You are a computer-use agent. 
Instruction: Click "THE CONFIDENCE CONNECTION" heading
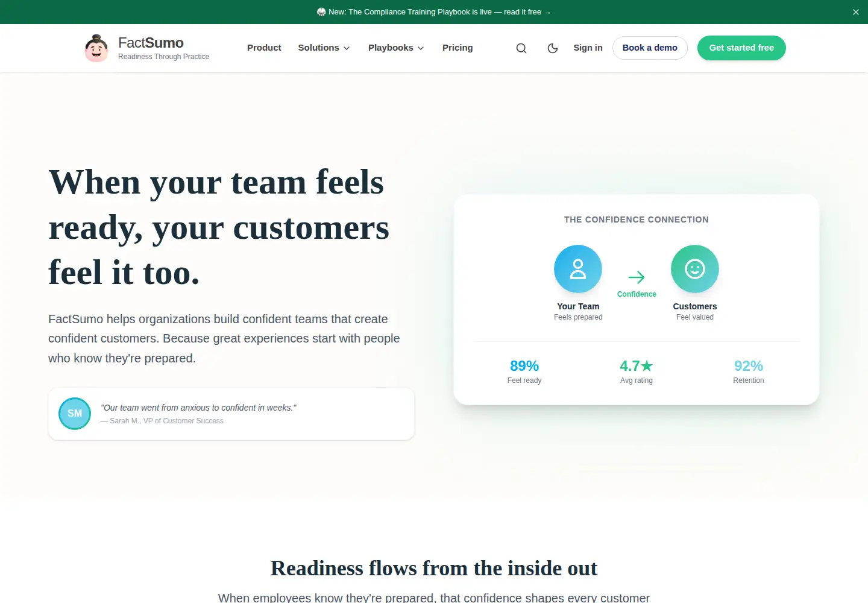tap(637, 219)
